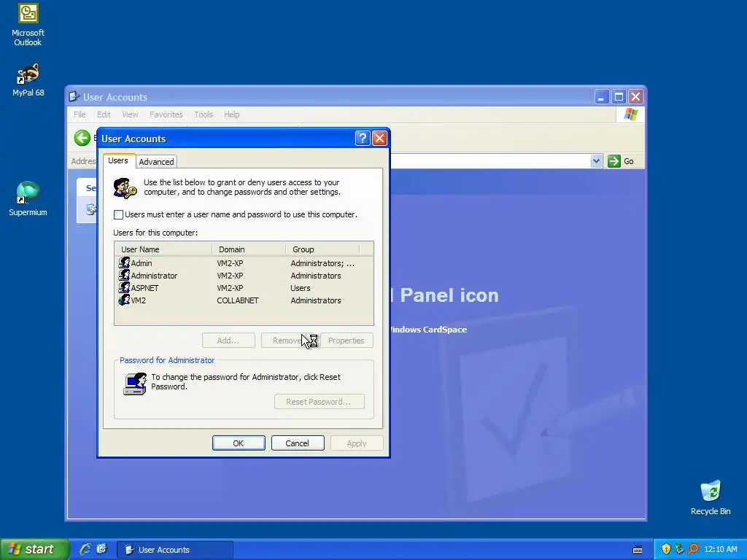Viewport: 747px width, 560px height.
Task: Open the on-screen keyboard taskbar icon
Action: point(638,550)
